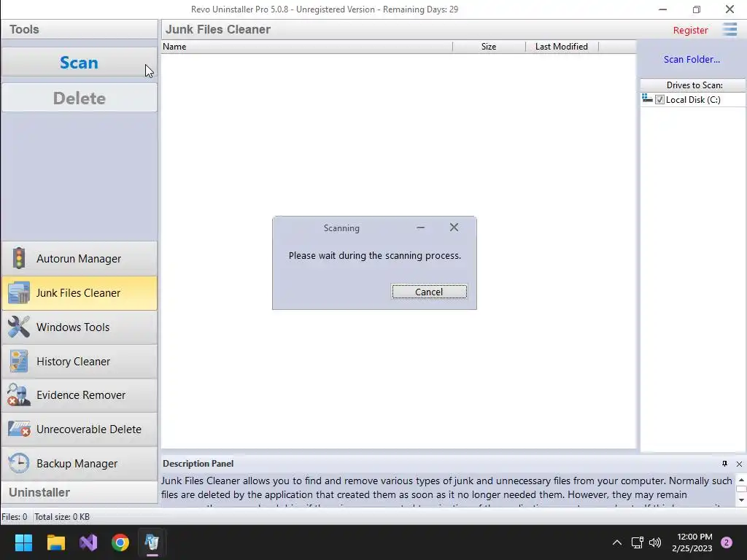The width and height of the screenshot is (747, 560).
Task: Close the Description Panel
Action: point(739,464)
